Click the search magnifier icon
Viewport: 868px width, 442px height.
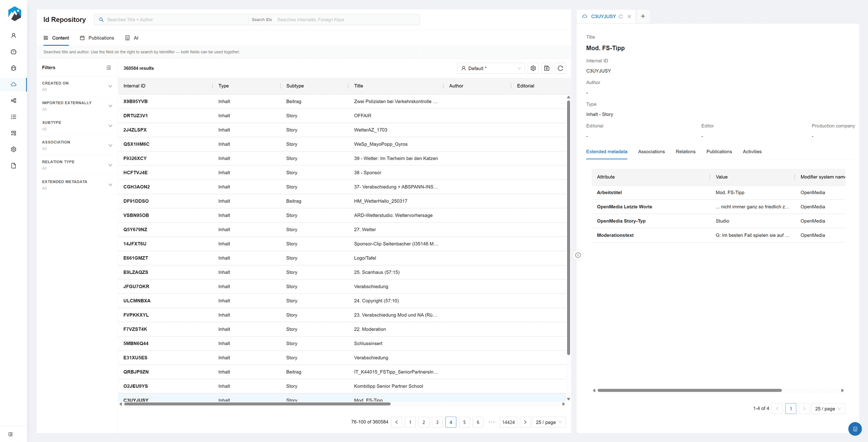[101, 20]
